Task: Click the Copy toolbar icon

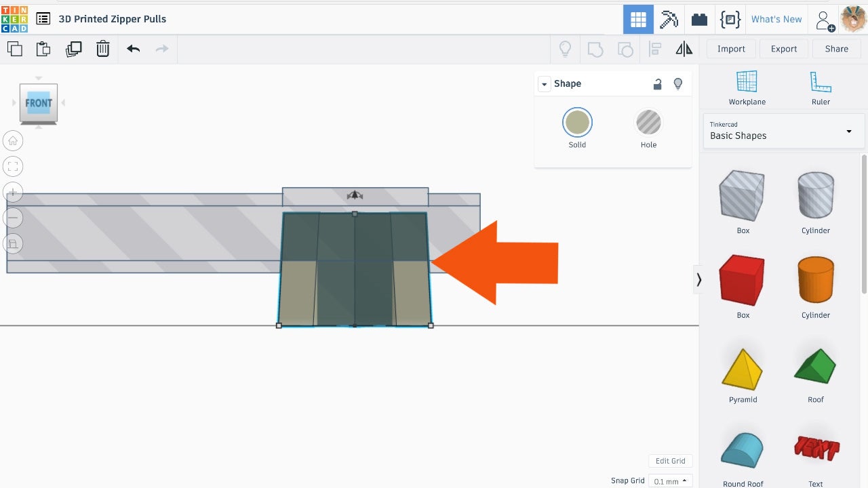Action: (14, 49)
